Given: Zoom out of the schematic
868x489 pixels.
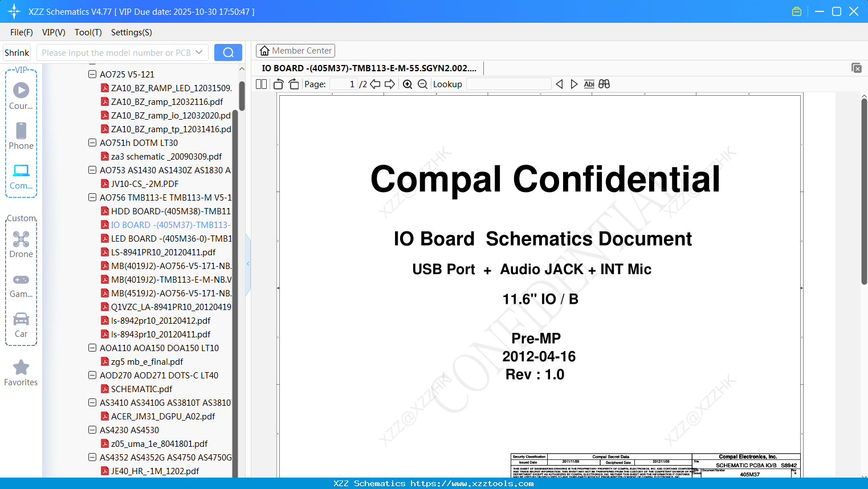Looking at the screenshot, I should [422, 84].
